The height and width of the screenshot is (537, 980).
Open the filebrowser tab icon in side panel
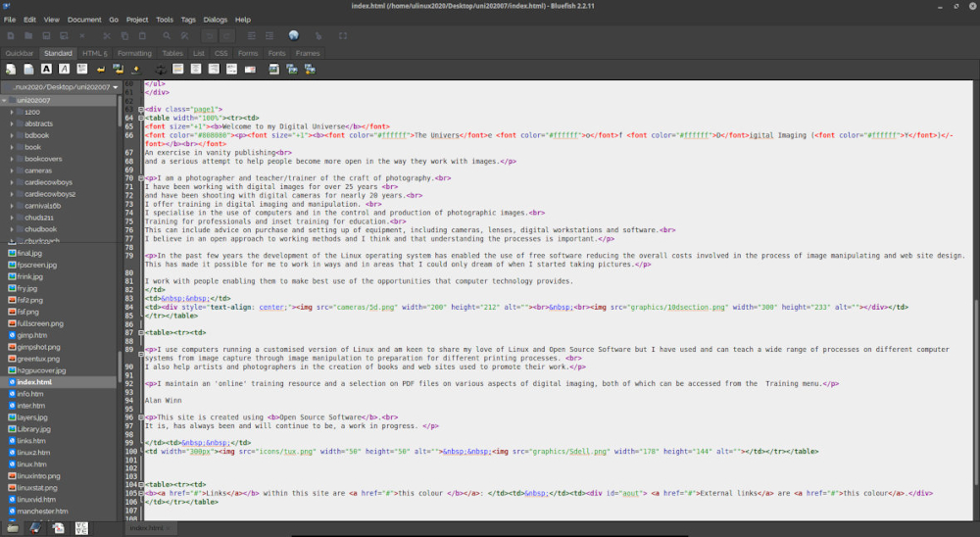coord(13,528)
